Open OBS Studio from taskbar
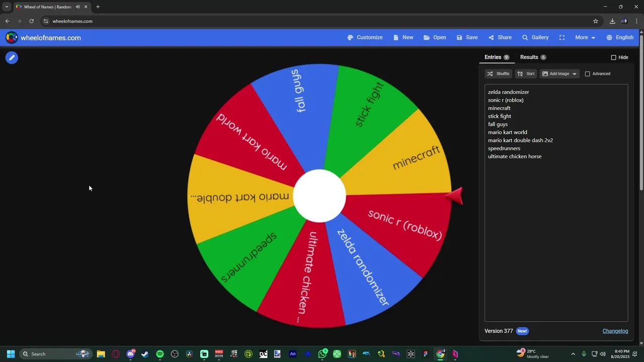The width and height of the screenshot is (644, 362). [x=175, y=354]
